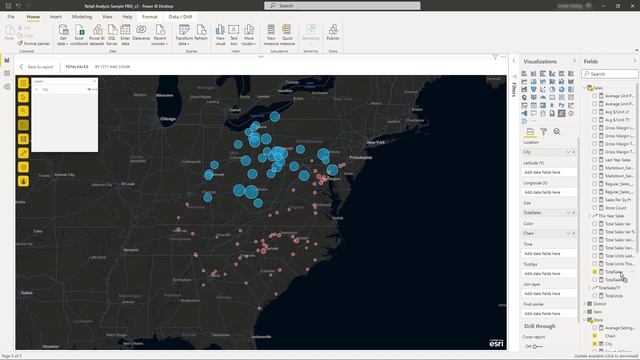The image size is (640, 360).
Task: Open the visual's filter icon above the map
Action: point(495,57)
